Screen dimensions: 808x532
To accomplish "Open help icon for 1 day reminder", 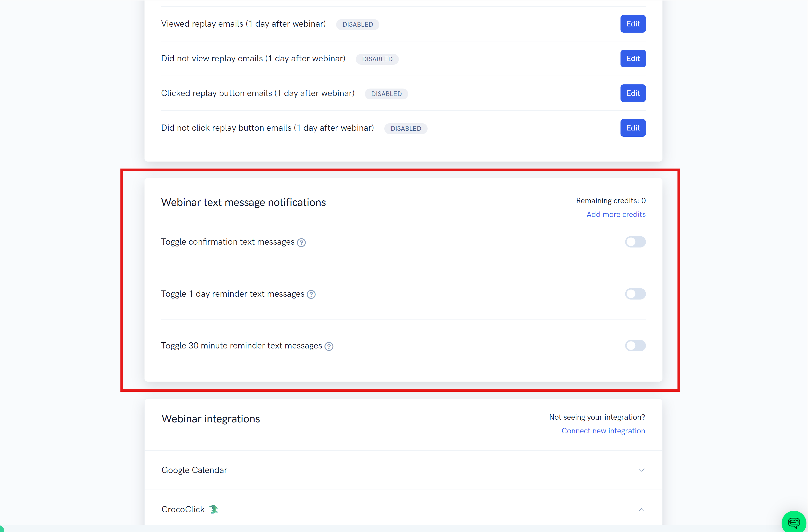I will (311, 295).
